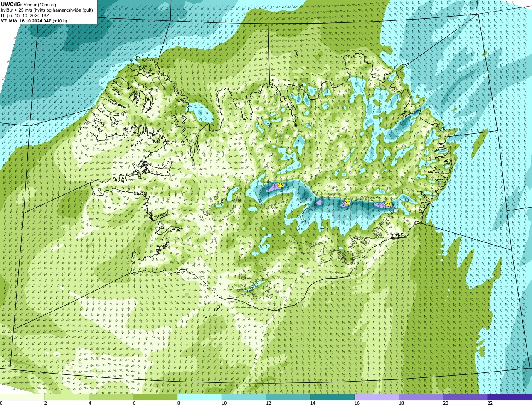Click the yellow 27 gust label nearest the east coast
The height and width of the screenshot is (406, 532).
pos(388,204)
